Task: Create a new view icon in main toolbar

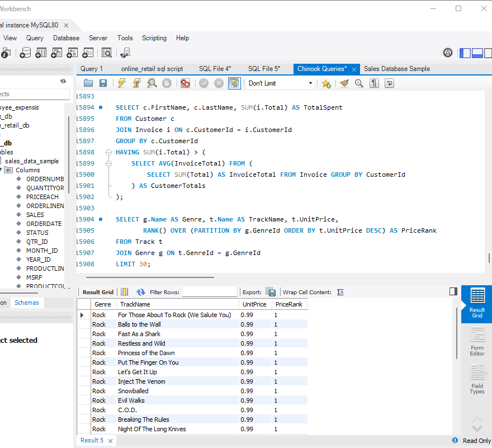Action: coord(56,53)
